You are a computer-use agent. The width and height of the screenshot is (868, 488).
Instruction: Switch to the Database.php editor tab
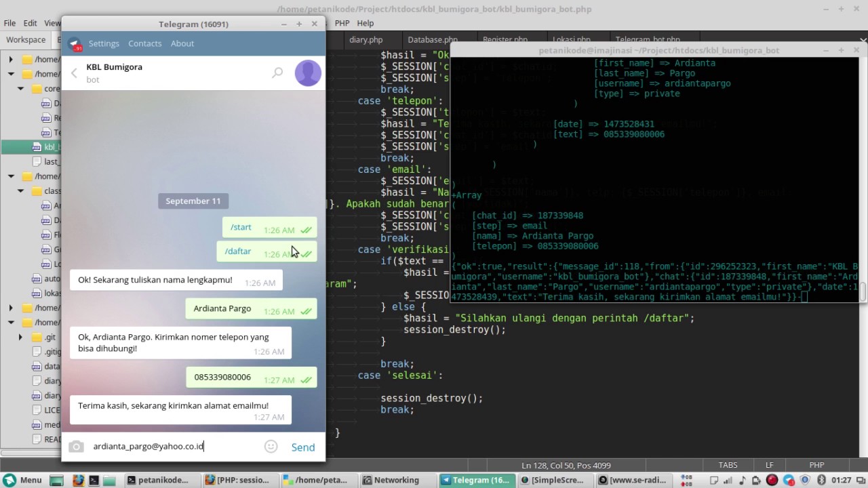pyautogui.click(x=433, y=40)
